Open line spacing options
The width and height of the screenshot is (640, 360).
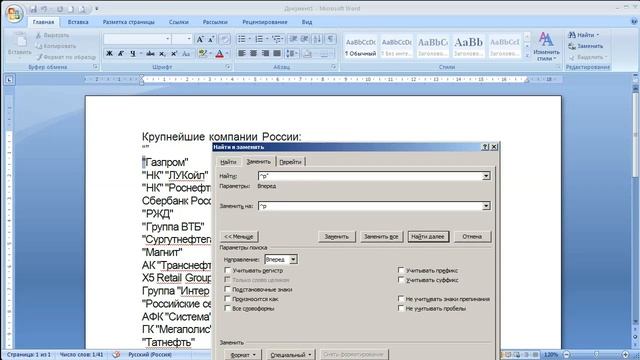[x=291, y=53]
